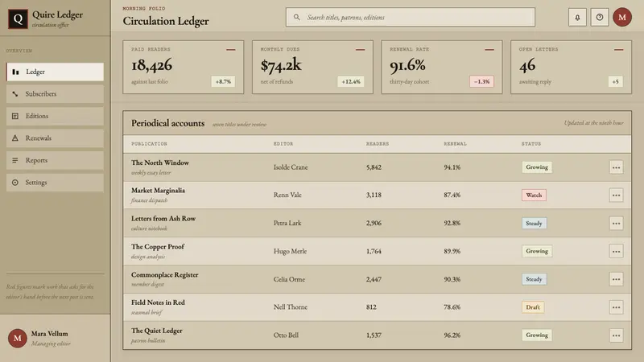This screenshot has width=644, height=362.
Task: Click Steady badge for Commonplace Register
Action: [534, 279]
